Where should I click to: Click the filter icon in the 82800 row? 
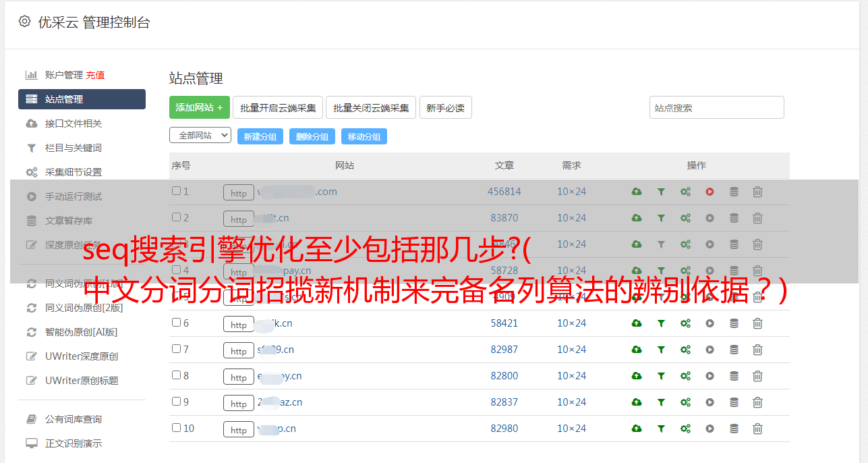(661, 376)
